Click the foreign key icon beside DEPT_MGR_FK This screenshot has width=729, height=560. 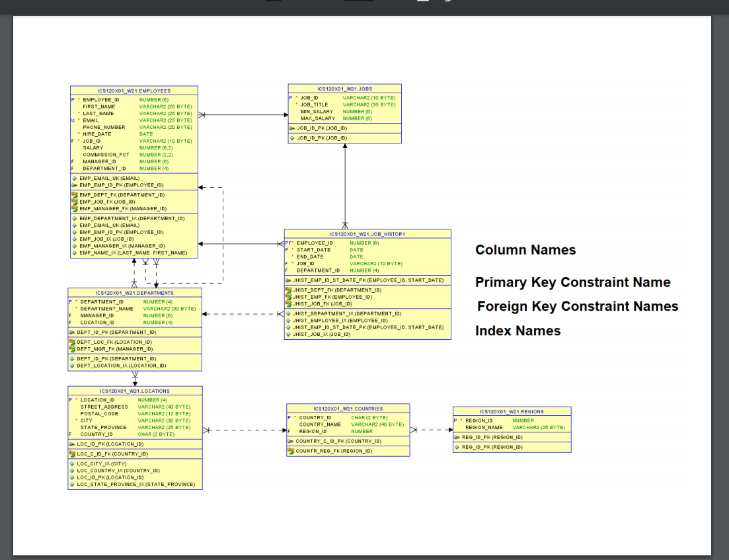pos(71,349)
